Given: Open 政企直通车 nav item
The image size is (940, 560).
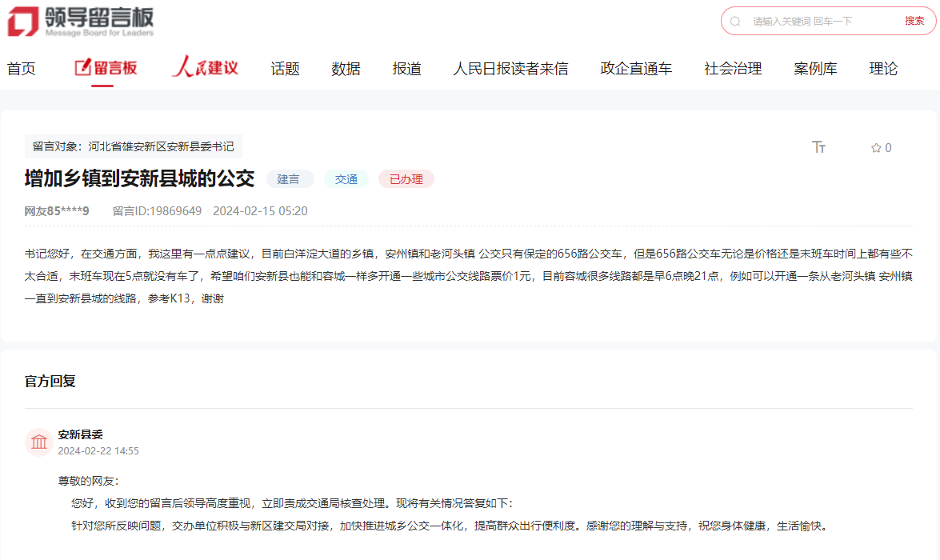Looking at the screenshot, I should [x=636, y=69].
